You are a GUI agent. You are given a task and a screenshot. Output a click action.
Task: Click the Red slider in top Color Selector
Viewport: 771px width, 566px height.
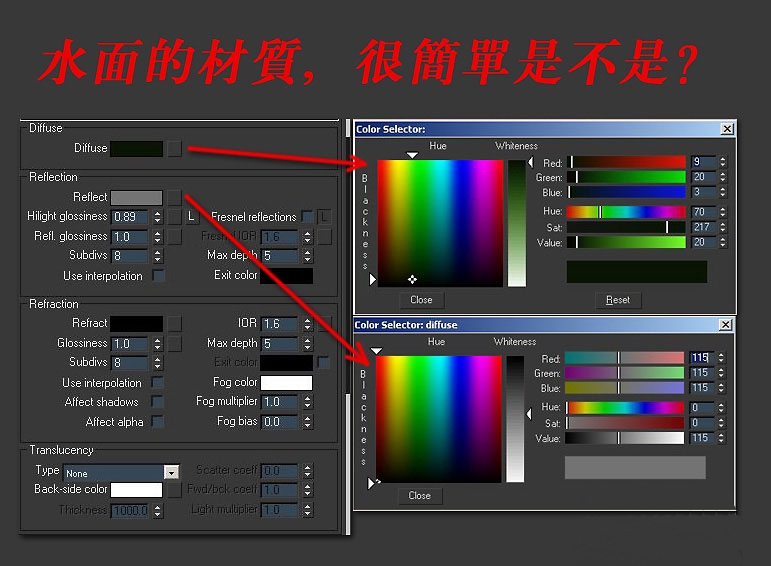(626, 162)
